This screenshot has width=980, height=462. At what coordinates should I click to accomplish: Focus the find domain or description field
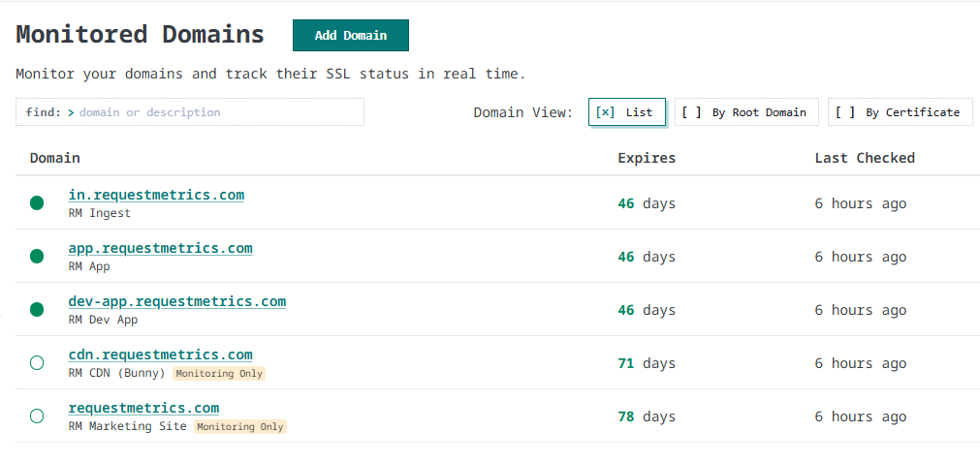[x=190, y=112]
